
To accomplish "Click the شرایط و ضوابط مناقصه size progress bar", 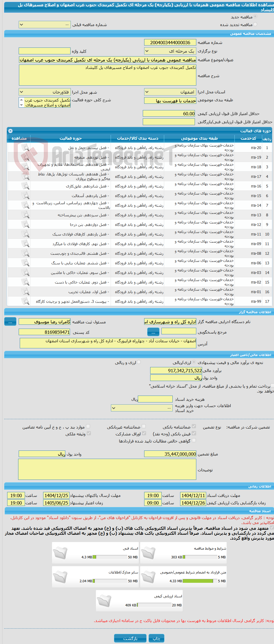I will pos(200,557).
